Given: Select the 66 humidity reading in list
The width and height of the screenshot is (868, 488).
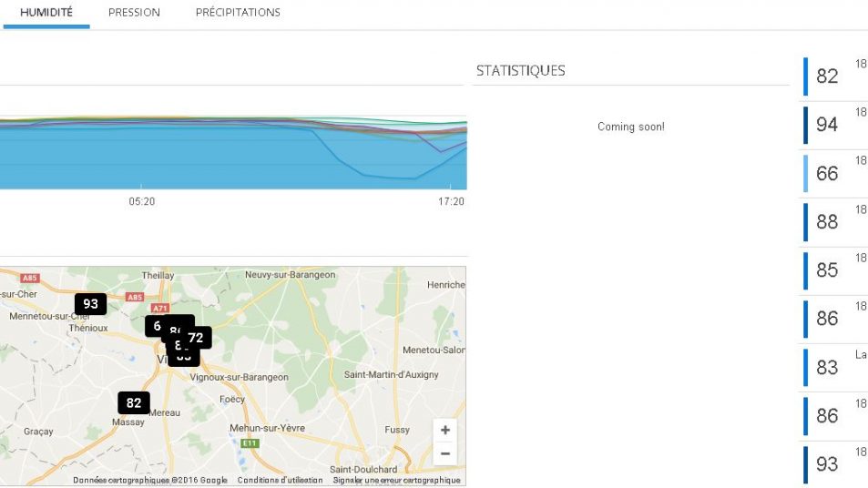Looking at the screenshot, I should (x=827, y=174).
